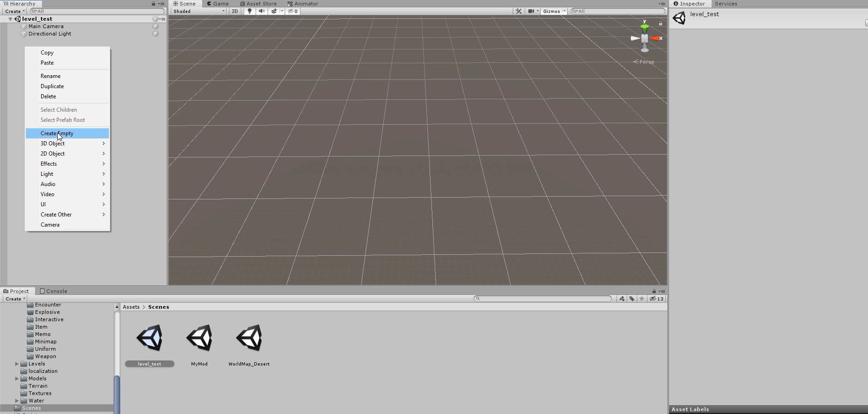This screenshot has height=414, width=868.
Task: Open the Project panel Create dropdown
Action: [15, 299]
